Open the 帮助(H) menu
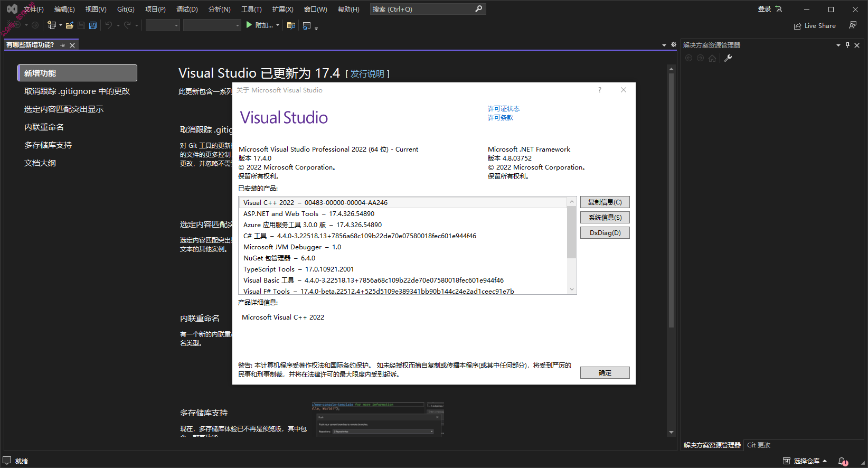 (348, 9)
